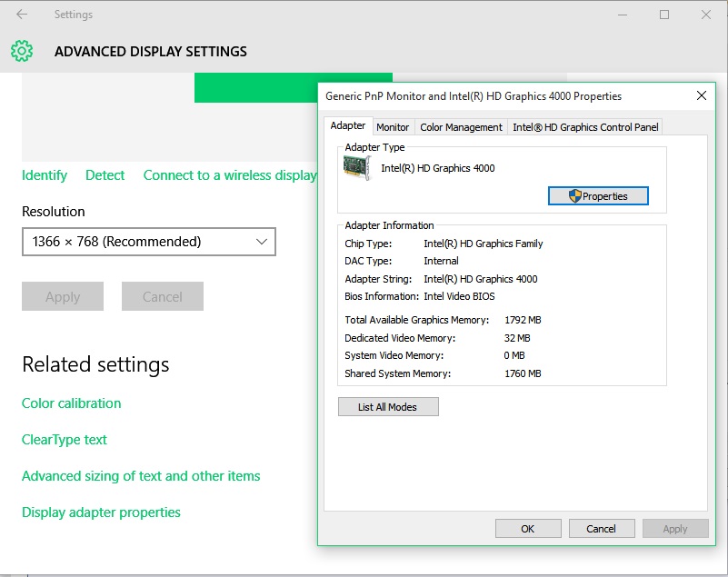Click the System Video Memory value 0 MB
Image resolution: width=728 pixels, height=577 pixels.
[x=514, y=355]
